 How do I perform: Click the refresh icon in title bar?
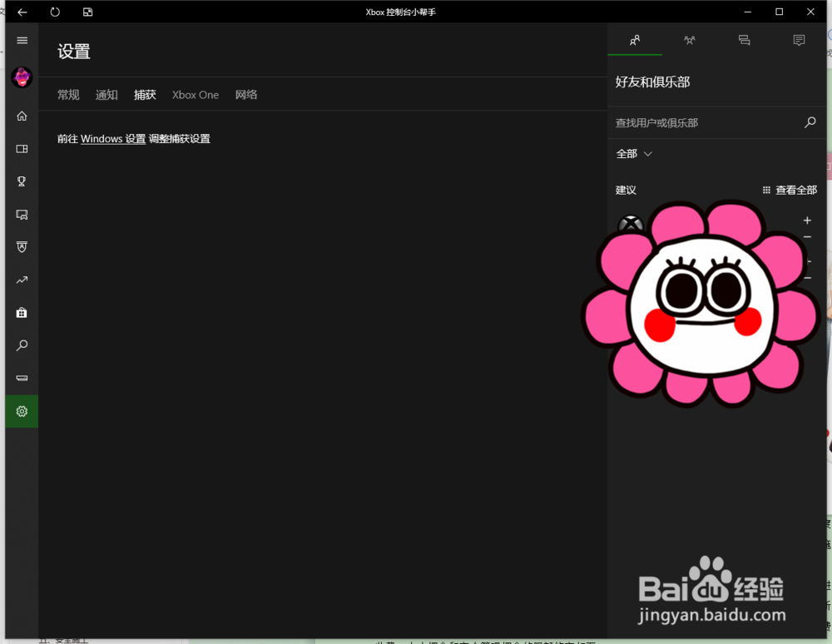point(55,12)
